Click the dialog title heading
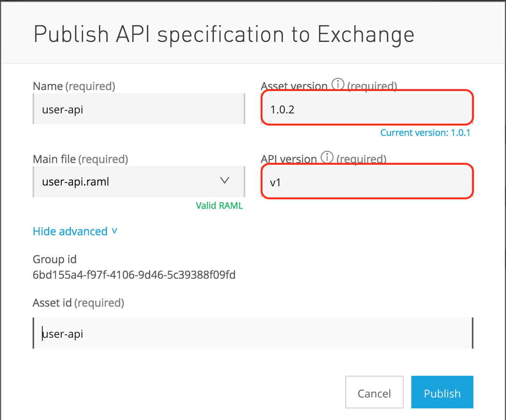This screenshot has width=506, height=420. [224, 35]
